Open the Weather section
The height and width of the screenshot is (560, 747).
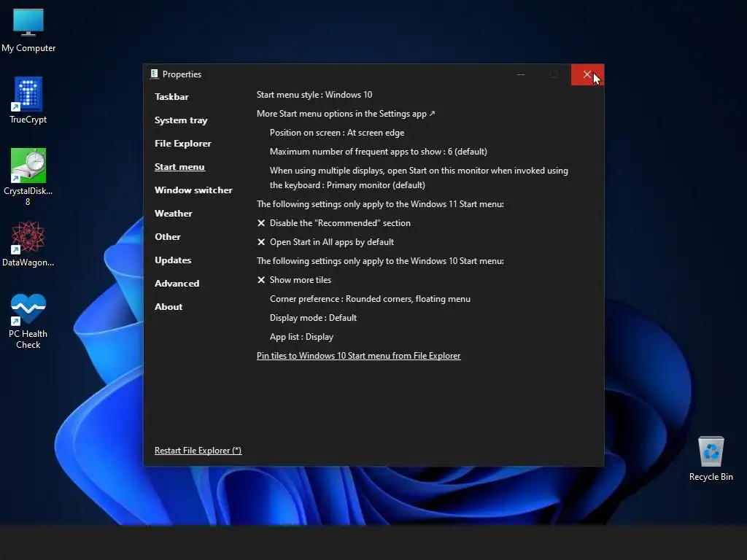click(174, 214)
